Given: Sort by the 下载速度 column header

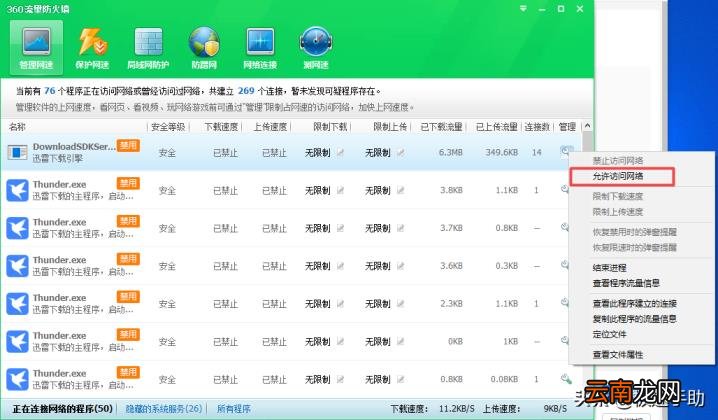Looking at the screenshot, I should (x=221, y=127).
